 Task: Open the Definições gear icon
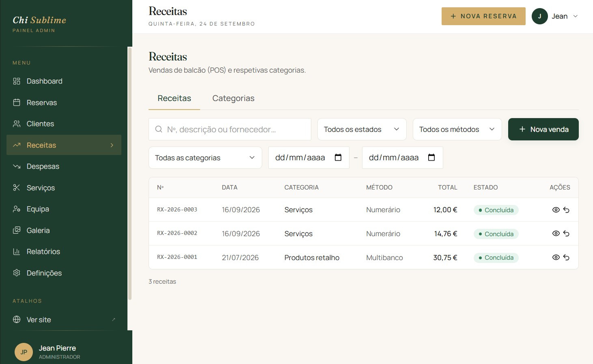pos(17,273)
